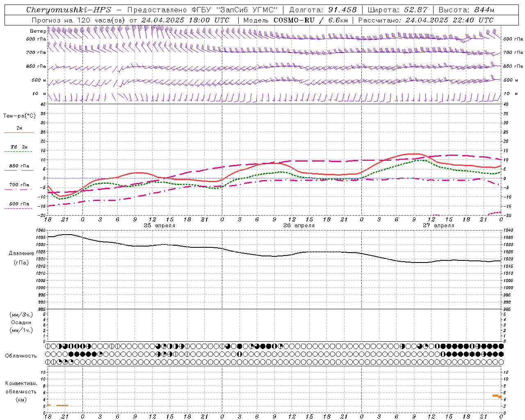Click the 850 гПа temperature legend entry
Viewport: 525px width, 420px height.
coord(19,166)
